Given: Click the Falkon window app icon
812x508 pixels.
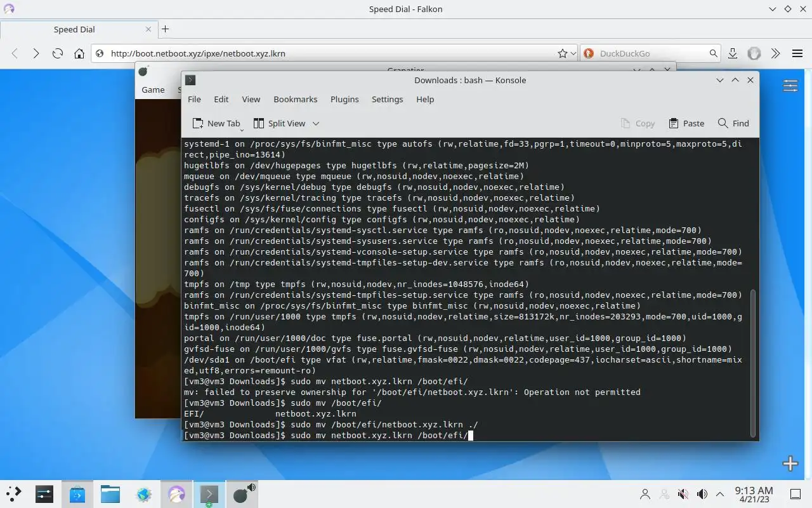Looking at the screenshot, I should click(9, 9).
